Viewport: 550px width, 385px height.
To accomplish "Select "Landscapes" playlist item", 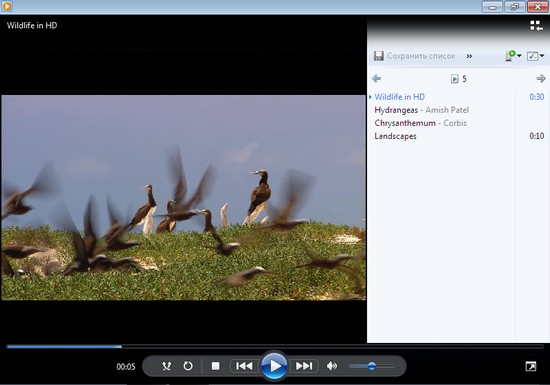I will 395,136.
